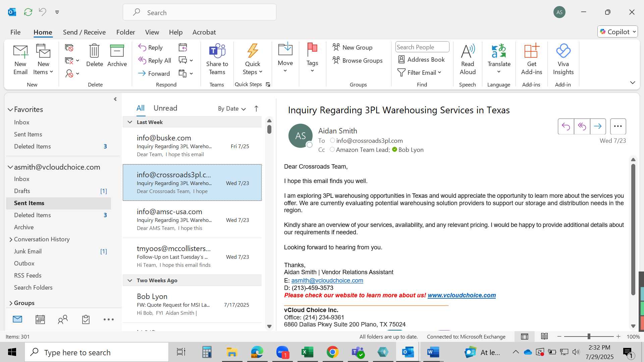Viewport: 644px width, 362px height.
Task: Open the Help tab
Action: [x=176, y=32]
